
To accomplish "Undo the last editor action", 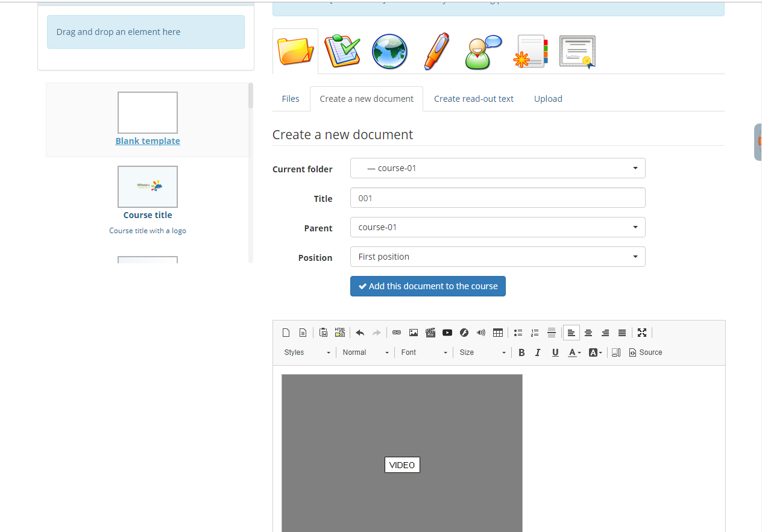I will 360,332.
